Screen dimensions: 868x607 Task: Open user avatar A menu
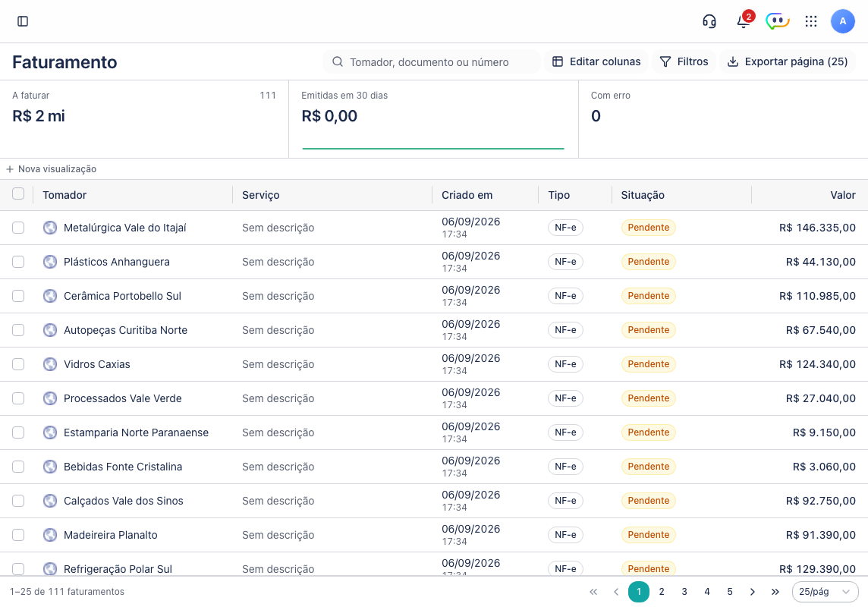point(842,21)
